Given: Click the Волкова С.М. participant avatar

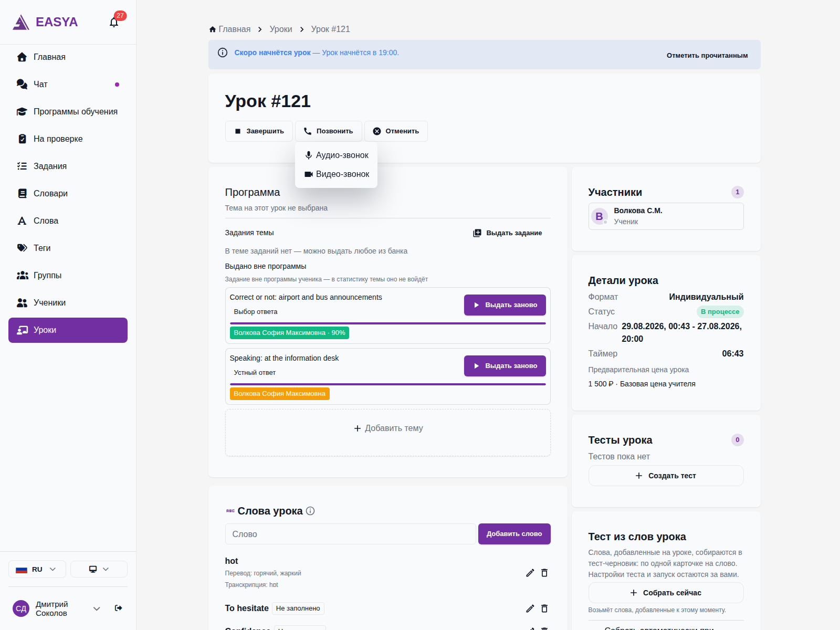Looking at the screenshot, I should 599,216.
